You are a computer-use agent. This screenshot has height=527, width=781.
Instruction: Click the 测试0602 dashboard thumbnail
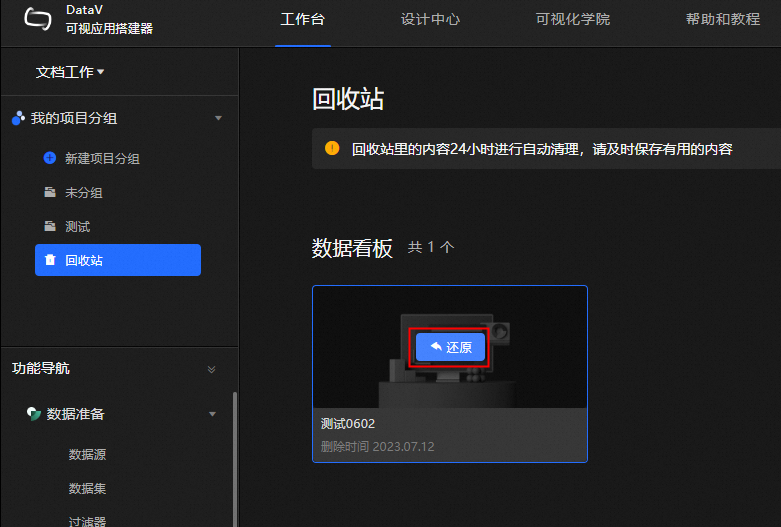pyautogui.click(x=450, y=347)
